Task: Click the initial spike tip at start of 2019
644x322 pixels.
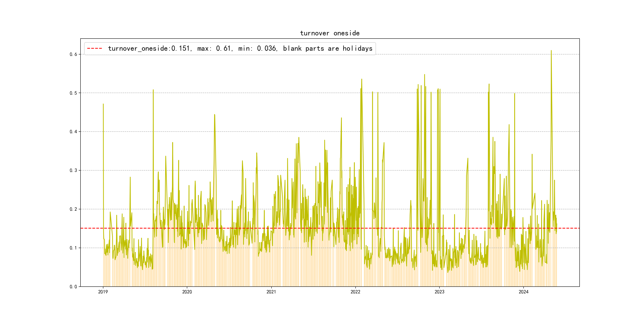Action: [103, 104]
